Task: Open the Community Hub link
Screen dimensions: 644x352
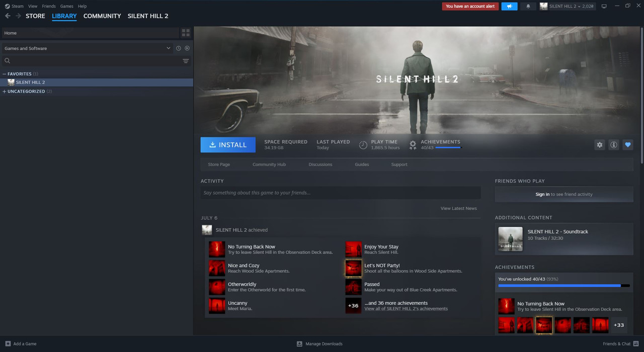Action: (269, 164)
